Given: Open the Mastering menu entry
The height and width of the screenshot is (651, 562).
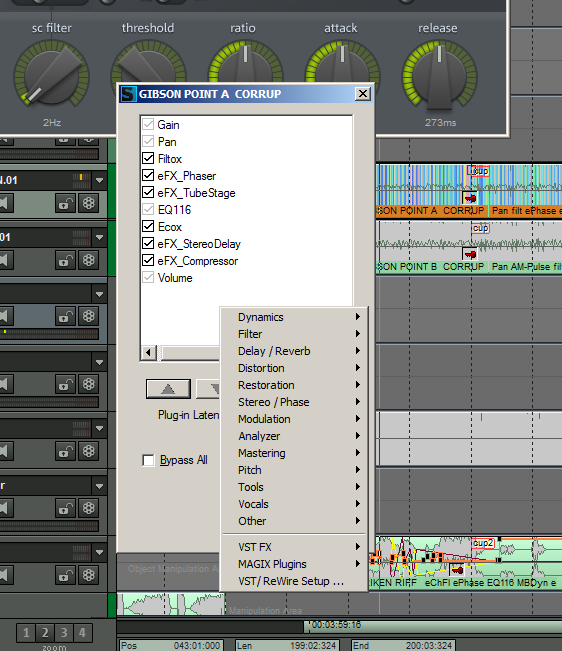Looking at the screenshot, I should click(x=294, y=453).
